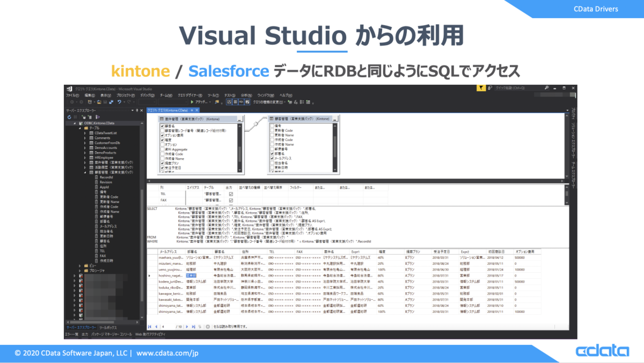Image resolution: width=644 pixels, height=363 pixels.
Task: Click the stop query circle icon
Action: coord(208,327)
